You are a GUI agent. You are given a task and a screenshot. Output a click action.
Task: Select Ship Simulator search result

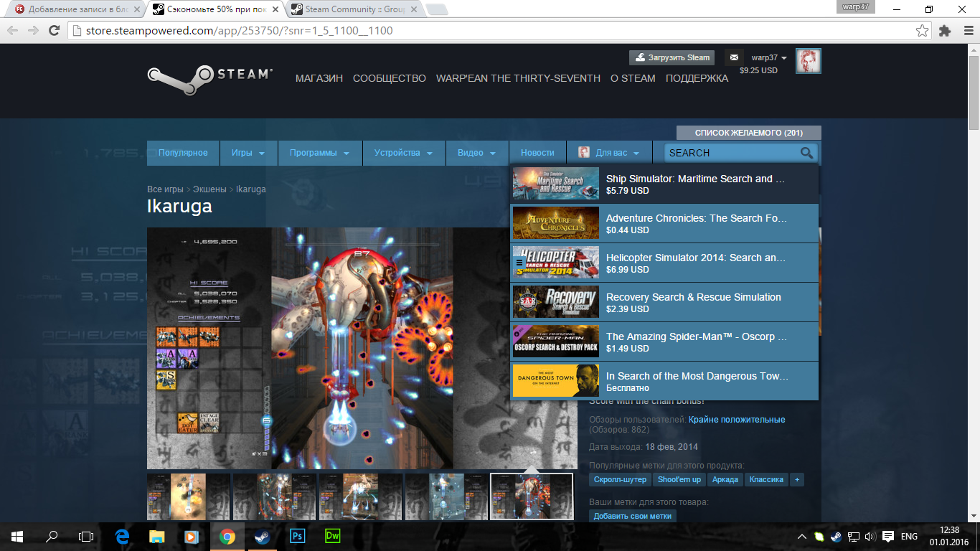click(664, 184)
